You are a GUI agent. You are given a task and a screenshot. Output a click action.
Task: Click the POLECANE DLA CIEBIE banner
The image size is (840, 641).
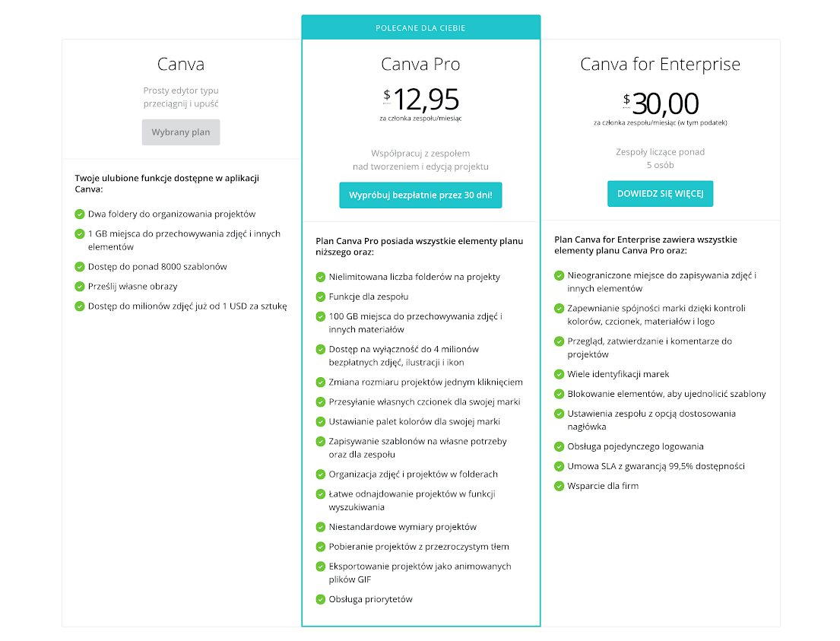[x=420, y=28]
